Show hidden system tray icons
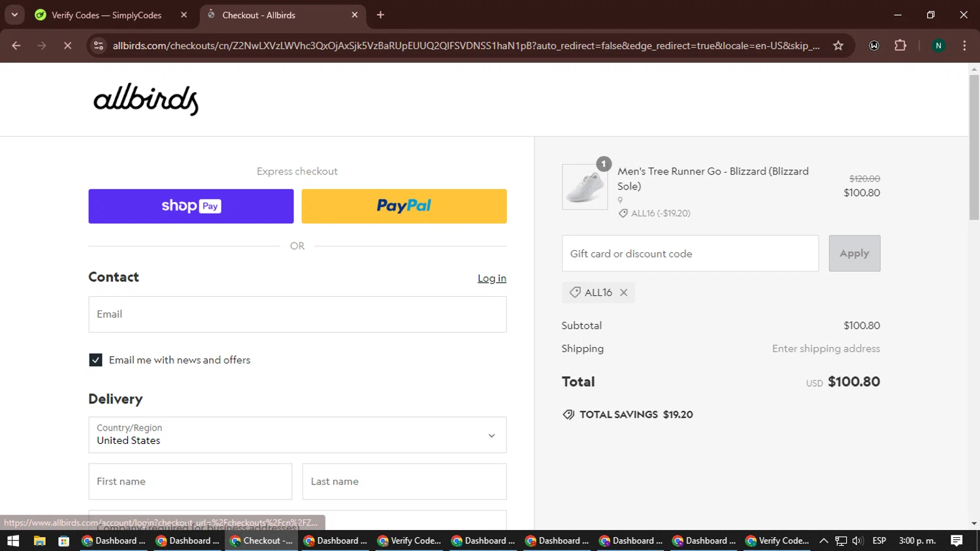The height and width of the screenshot is (551, 980). click(824, 541)
